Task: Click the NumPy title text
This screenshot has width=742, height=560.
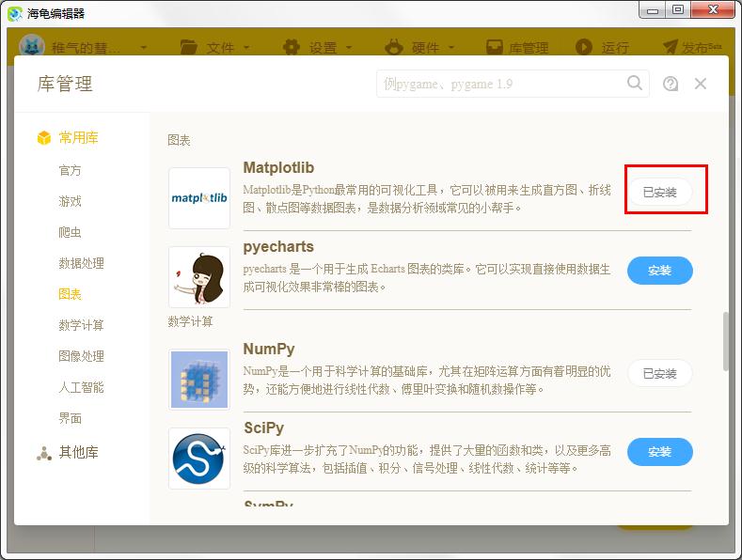Action: pyautogui.click(x=269, y=349)
